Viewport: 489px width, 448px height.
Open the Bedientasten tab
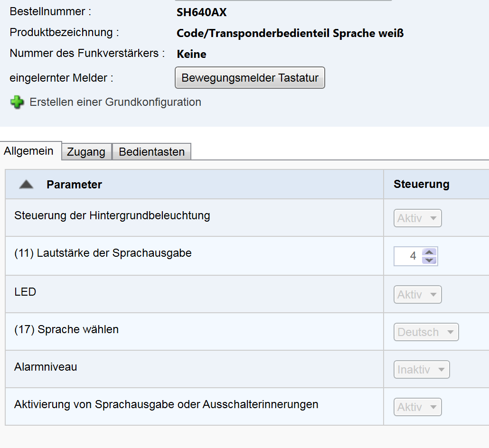[x=151, y=152]
